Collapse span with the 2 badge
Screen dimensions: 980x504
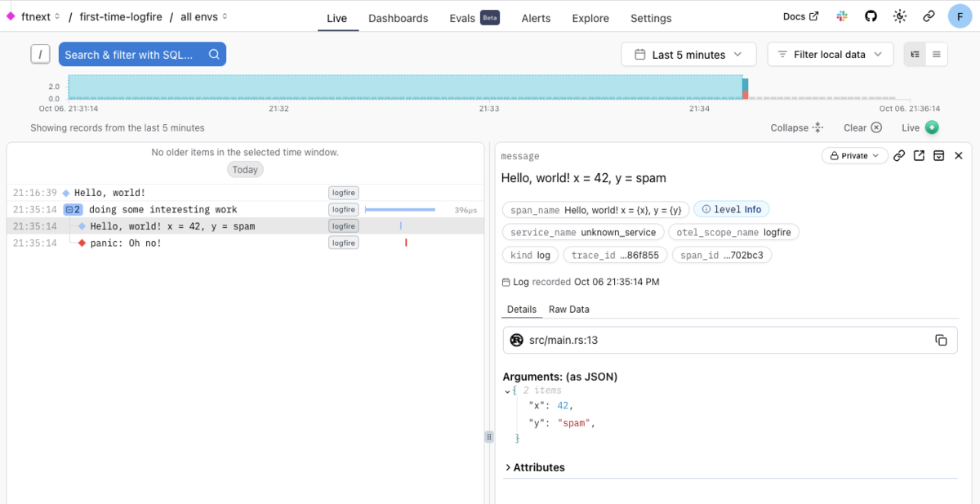tap(73, 209)
